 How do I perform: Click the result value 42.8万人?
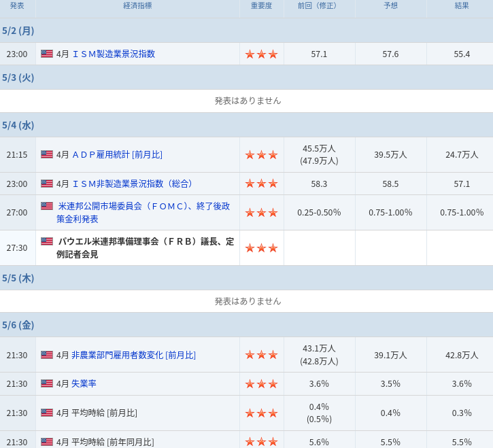462,356
